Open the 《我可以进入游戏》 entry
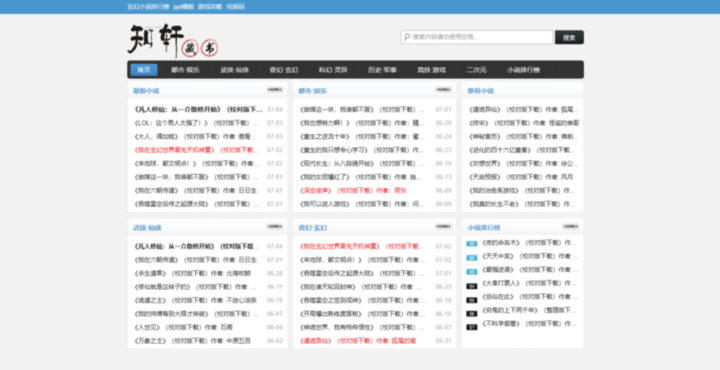Screen dimensions: 720x370 point(362,204)
